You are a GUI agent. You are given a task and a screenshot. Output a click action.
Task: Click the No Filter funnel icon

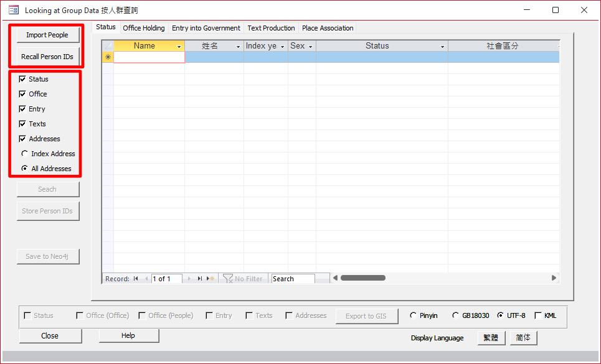tap(228, 279)
